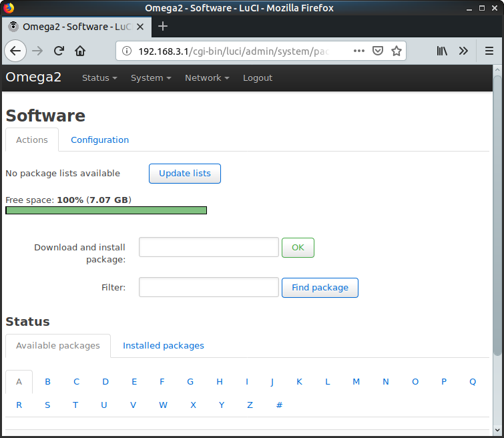This screenshot has height=438, width=504.
Task: Select the Actions tab
Action: (32, 140)
